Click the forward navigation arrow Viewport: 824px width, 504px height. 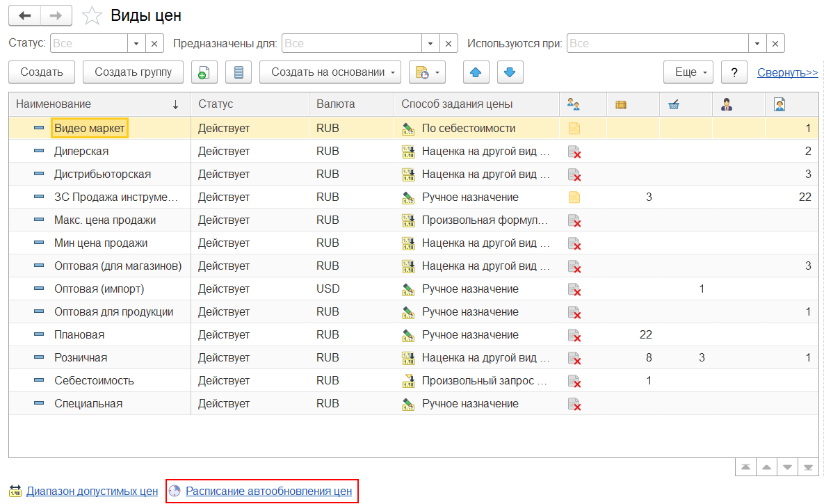(x=58, y=15)
